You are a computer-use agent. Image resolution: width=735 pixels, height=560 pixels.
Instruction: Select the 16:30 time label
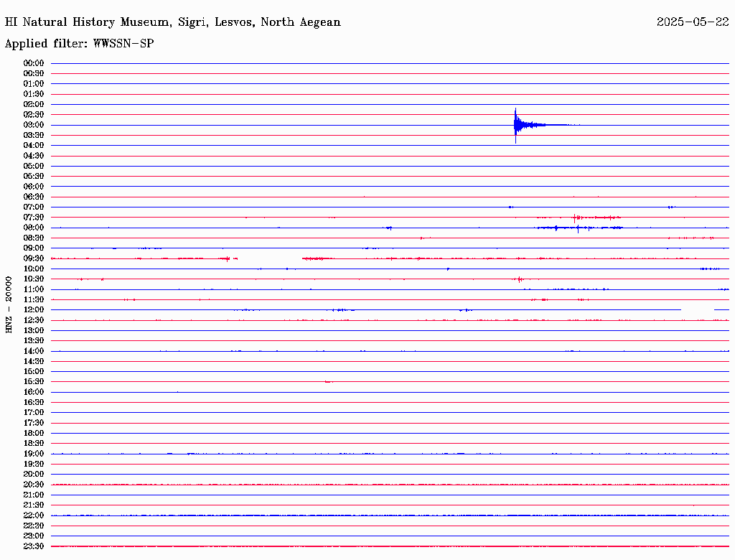pos(34,403)
